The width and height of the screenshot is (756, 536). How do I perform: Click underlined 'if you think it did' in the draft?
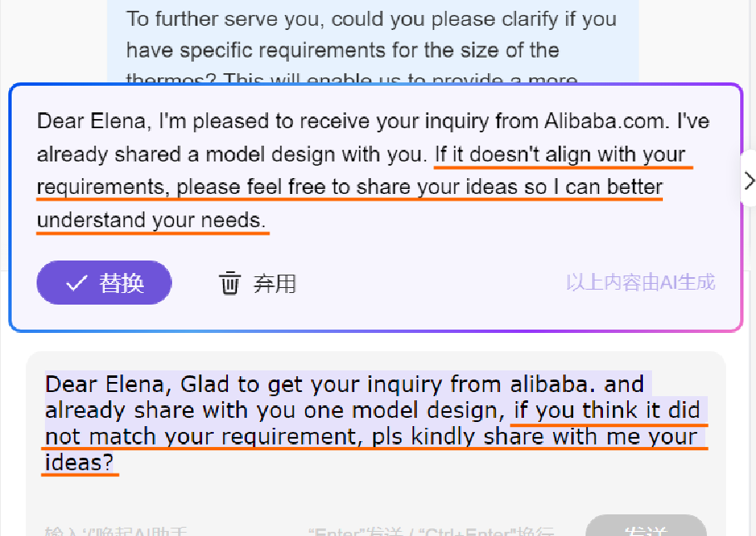tap(605, 411)
